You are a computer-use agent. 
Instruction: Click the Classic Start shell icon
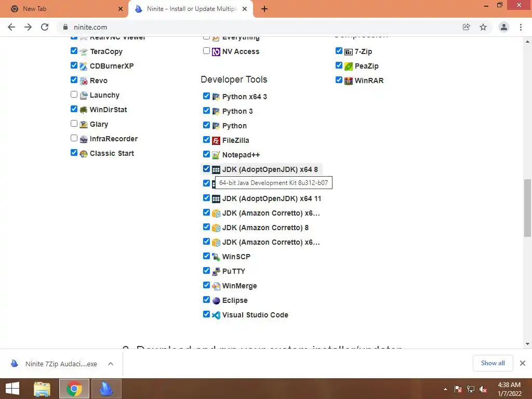(x=84, y=154)
